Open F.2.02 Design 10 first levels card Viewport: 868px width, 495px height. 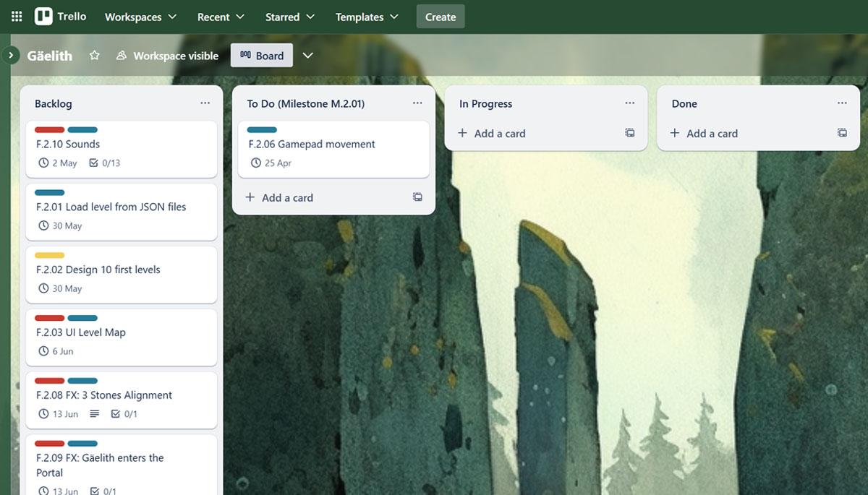(122, 275)
